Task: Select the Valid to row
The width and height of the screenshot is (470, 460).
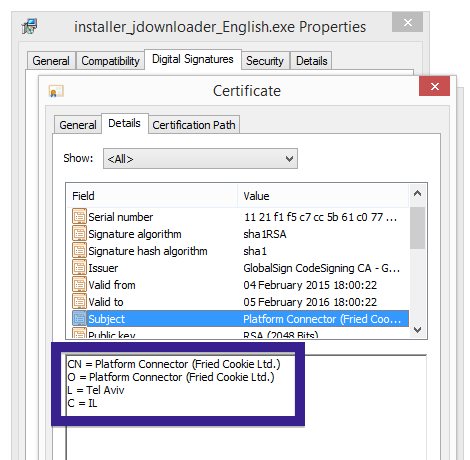Action: pyautogui.click(x=240, y=302)
